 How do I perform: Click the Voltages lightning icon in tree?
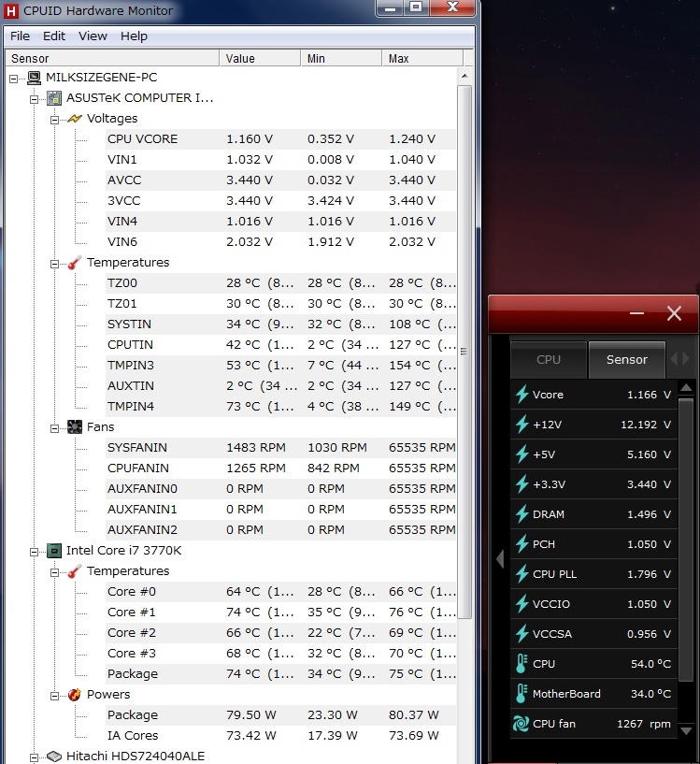click(x=74, y=119)
